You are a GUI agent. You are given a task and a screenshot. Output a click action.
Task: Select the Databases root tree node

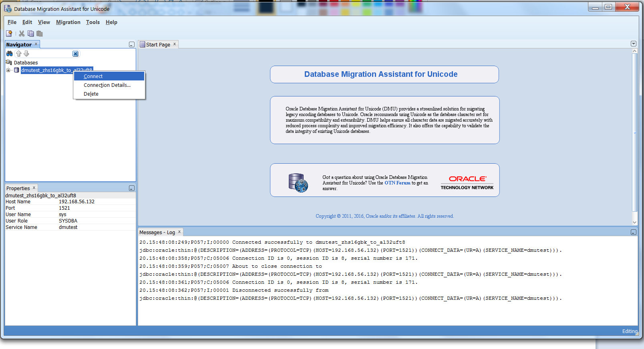pyautogui.click(x=26, y=62)
